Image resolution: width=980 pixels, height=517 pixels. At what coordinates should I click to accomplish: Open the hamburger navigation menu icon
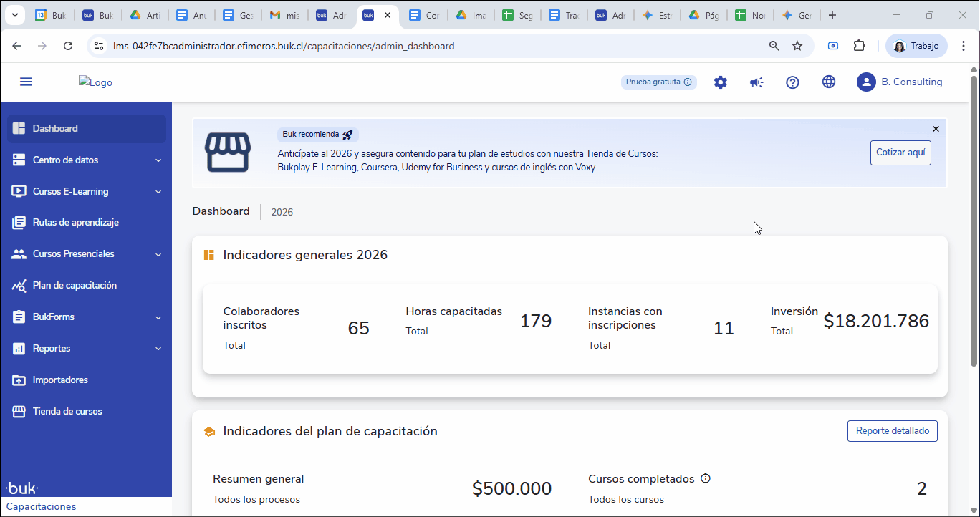tap(26, 81)
